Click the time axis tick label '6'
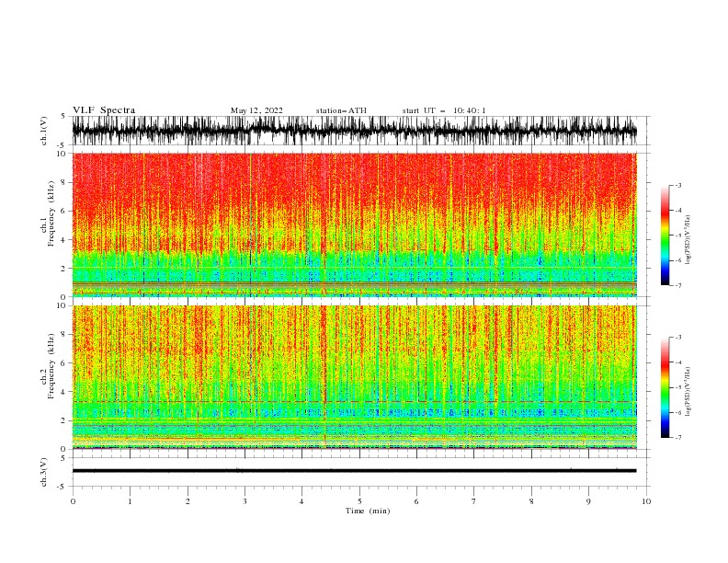This screenshot has width=728, height=563. pos(416,501)
